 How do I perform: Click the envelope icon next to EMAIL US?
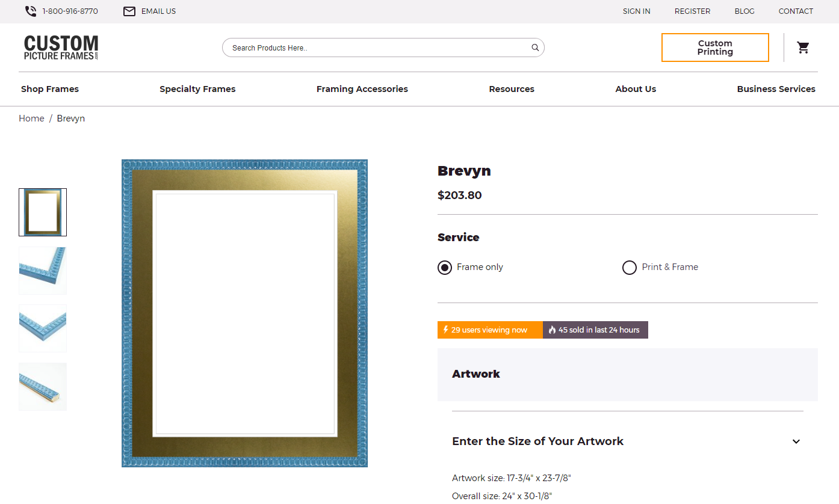(129, 11)
